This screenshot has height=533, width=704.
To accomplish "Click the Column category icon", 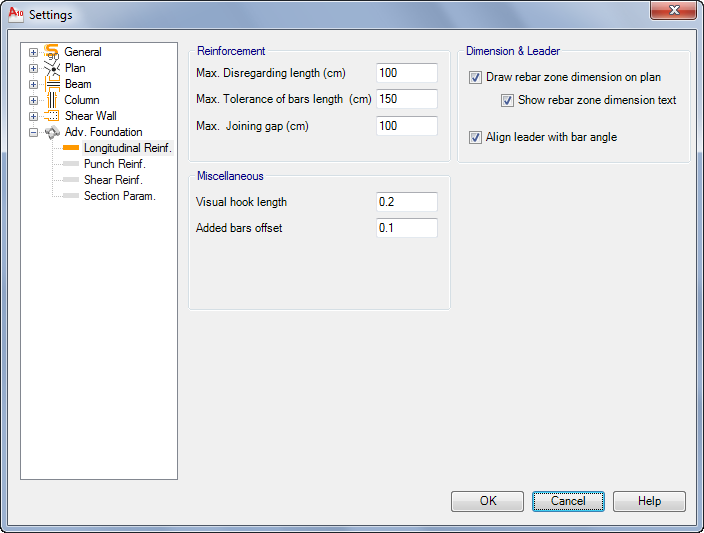I will 51,100.
